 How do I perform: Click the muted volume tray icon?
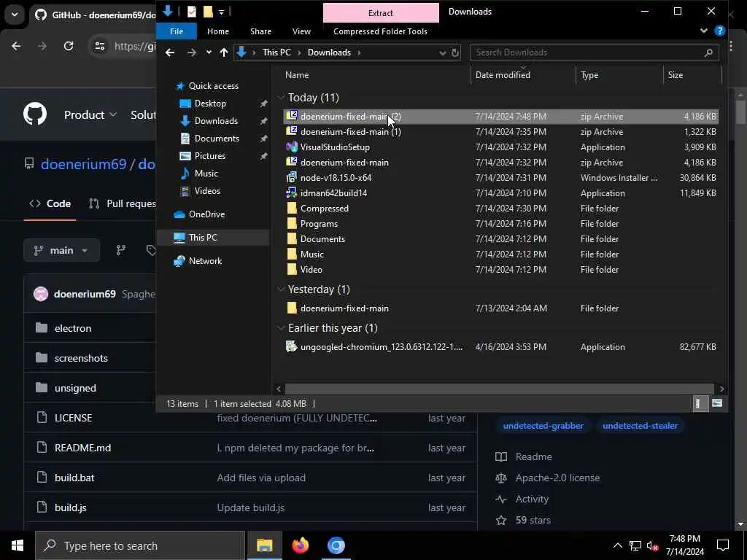[653, 546]
